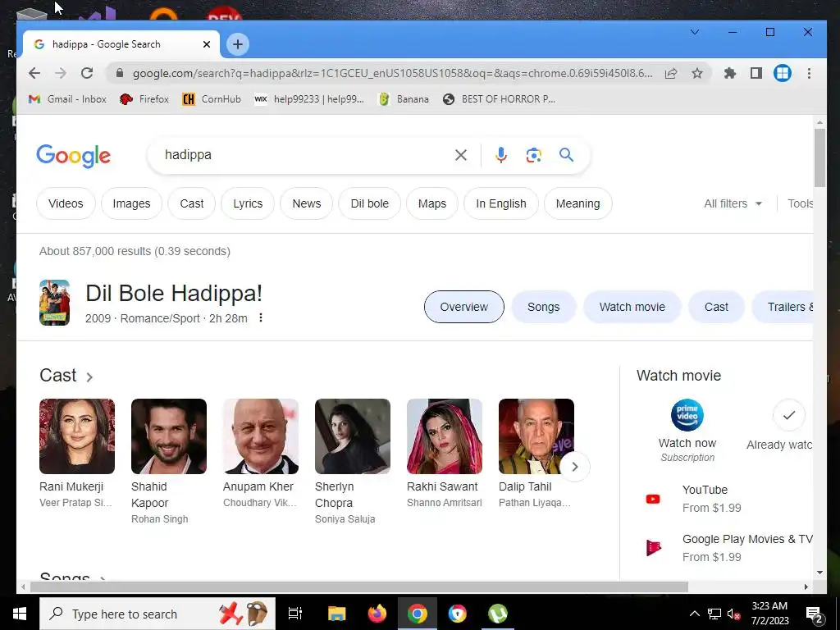The height and width of the screenshot is (630, 840).
Task: Select the Images filter chip
Action: click(x=131, y=203)
